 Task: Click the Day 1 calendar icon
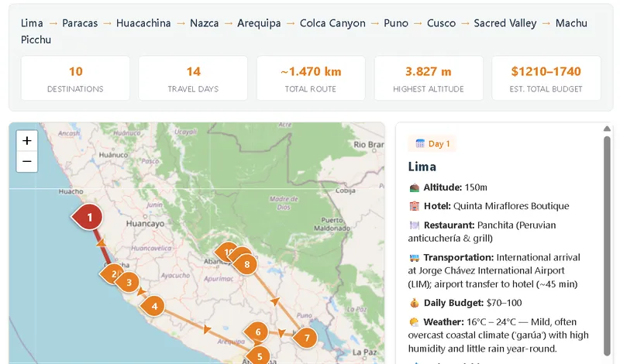click(420, 143)
